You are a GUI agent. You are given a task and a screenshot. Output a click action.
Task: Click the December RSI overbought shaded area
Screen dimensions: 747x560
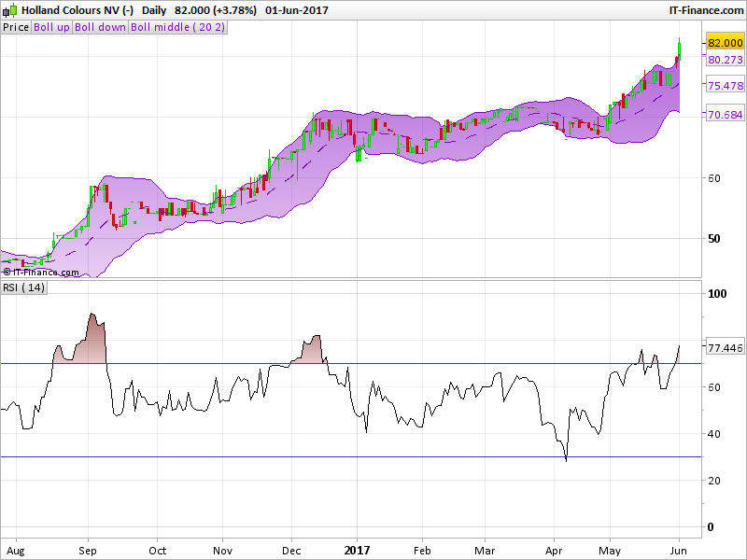pyautogui.click(x=310, y=352)
